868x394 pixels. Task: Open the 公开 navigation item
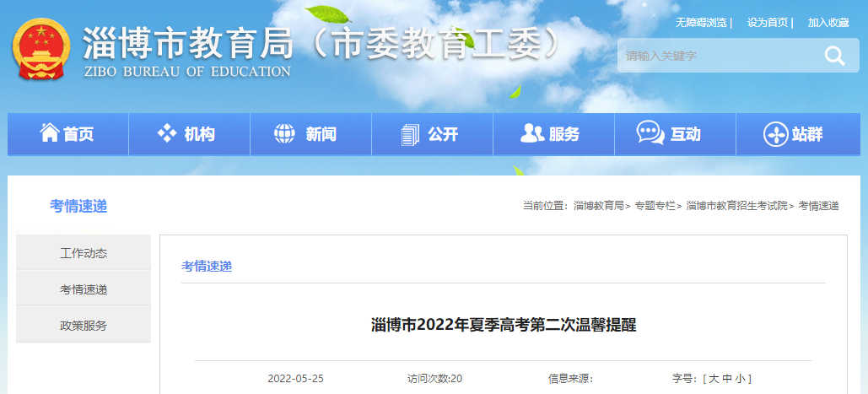coord(433,134)
